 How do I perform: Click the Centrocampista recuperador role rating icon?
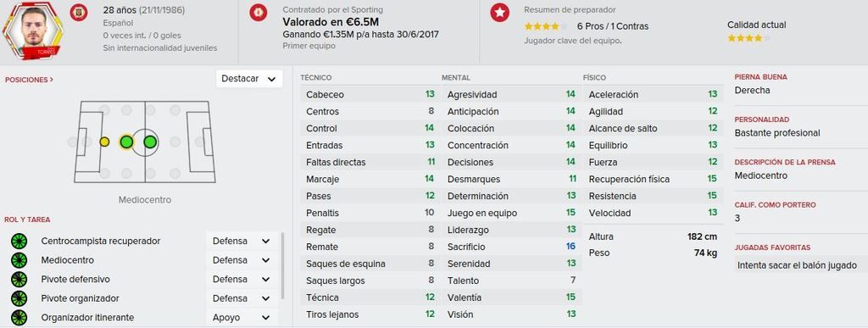[x=19, y=242]
